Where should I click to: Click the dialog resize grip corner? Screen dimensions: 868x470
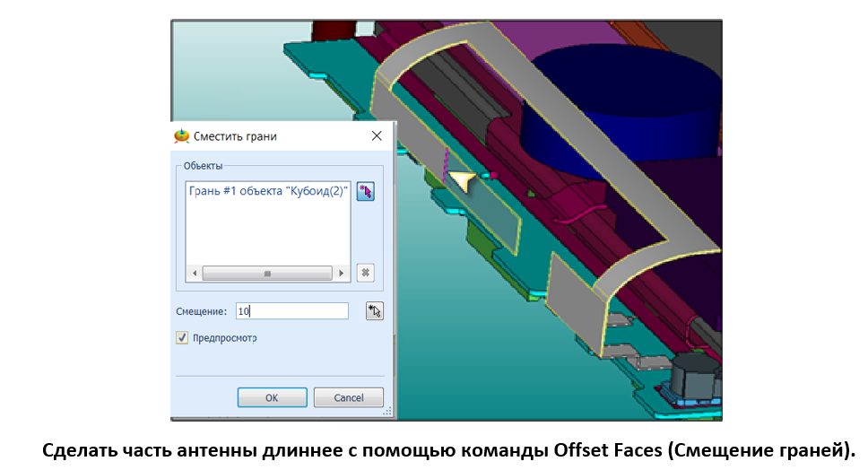(x=388, y=412)
